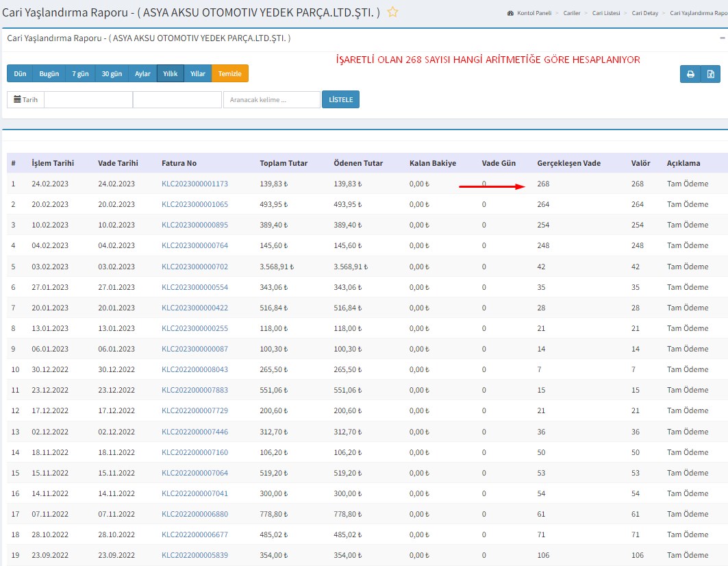Image resolution: width=728 pixels, height=566 pixels.
Task: Open invoice KLC2023000001173
Action: pyautogui.click(x=194, y=184)
